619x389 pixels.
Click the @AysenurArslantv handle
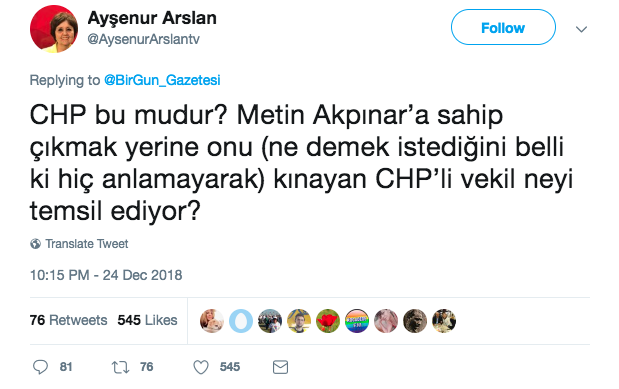(x=143, y=39)
